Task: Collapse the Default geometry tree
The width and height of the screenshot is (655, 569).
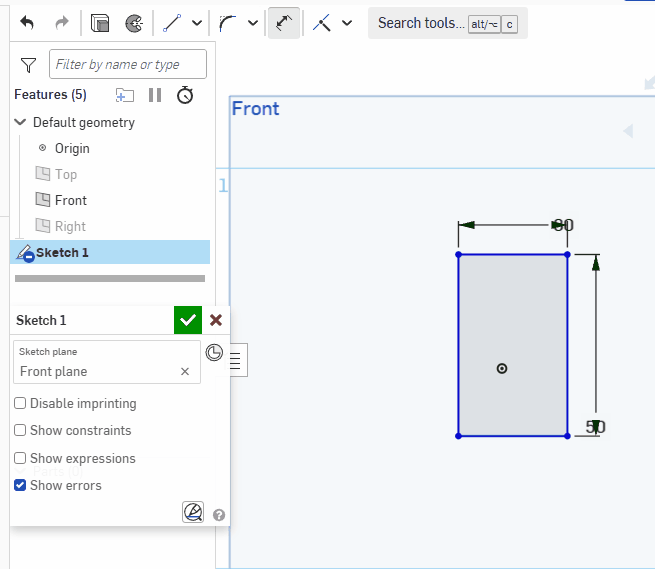Action: pos(21,122)
